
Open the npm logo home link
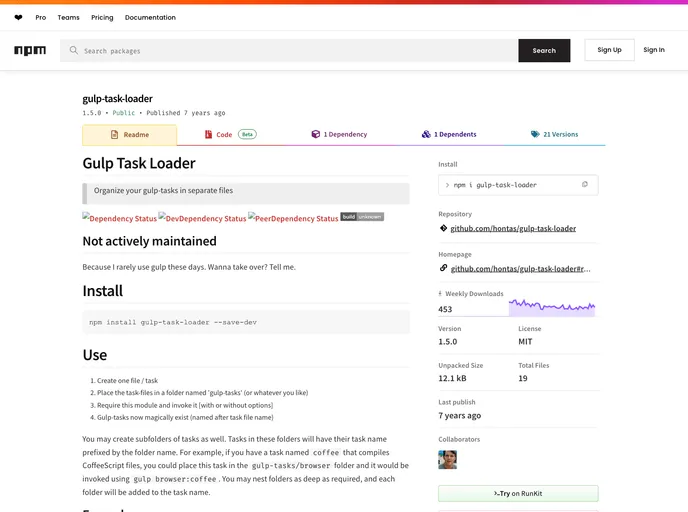click(x=30, y=50)
